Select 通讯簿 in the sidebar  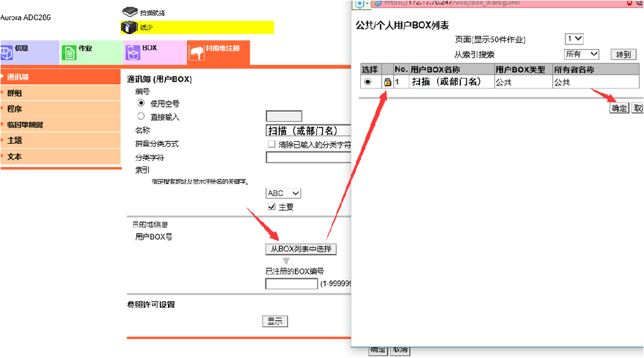pos(60,77)
